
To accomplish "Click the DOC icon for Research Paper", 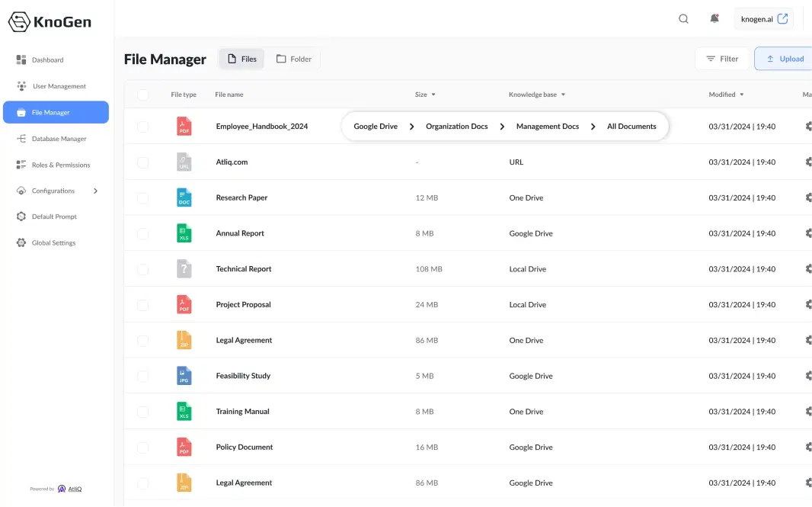I will pyautogui.click(x=184, y=197).
